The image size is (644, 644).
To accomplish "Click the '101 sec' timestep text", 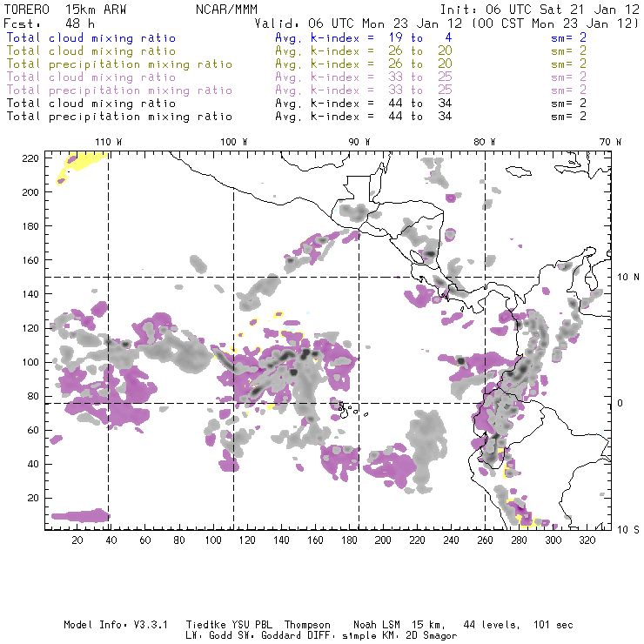I will pyautogui.click(x=553, y=625).
